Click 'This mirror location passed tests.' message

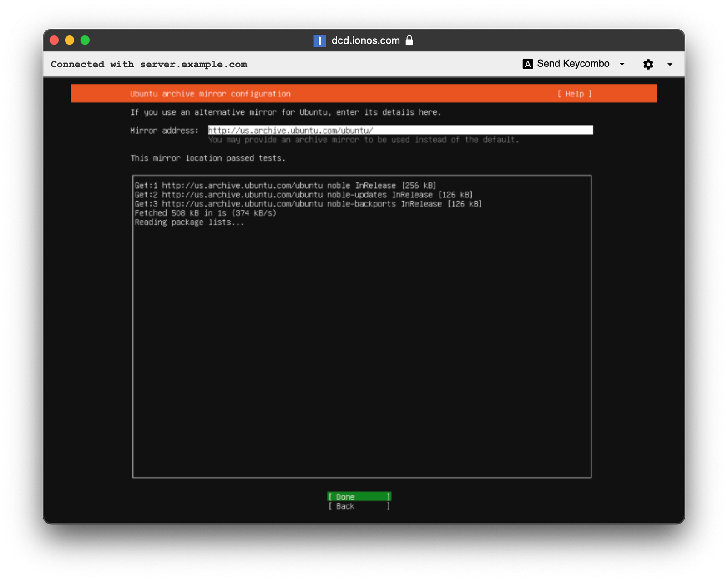tap(208, 158)
